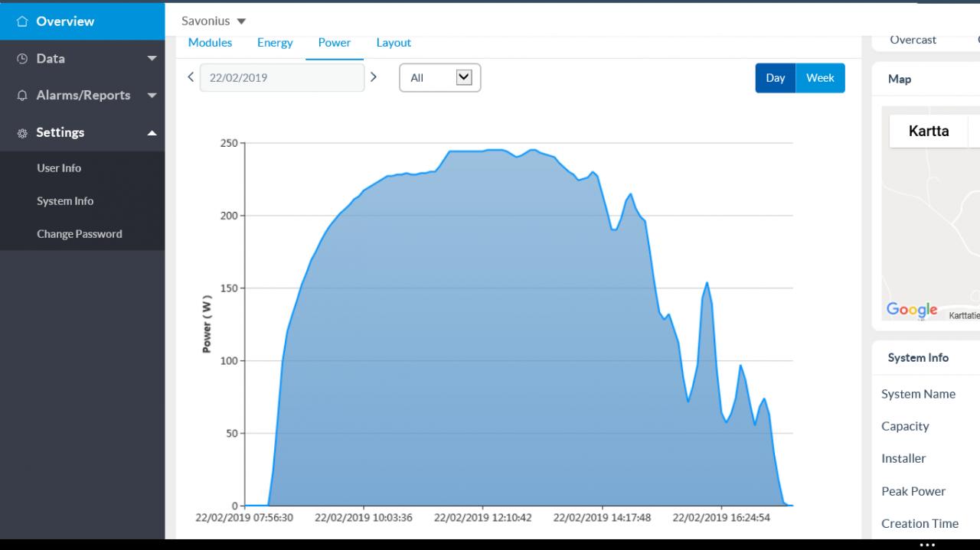Switch to the Layout tab
The width and height of the screenshot is (980, 550).
click(394, 43)
